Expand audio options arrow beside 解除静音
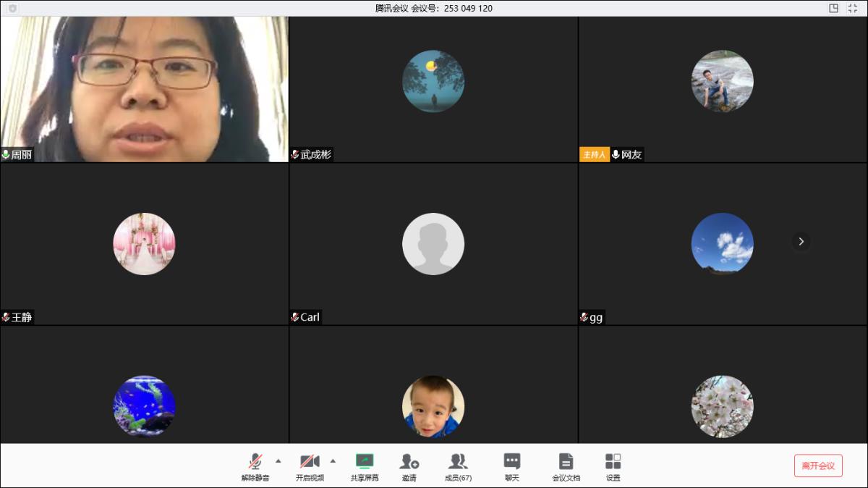Viewport: 868px width, 488px height. 278,460
